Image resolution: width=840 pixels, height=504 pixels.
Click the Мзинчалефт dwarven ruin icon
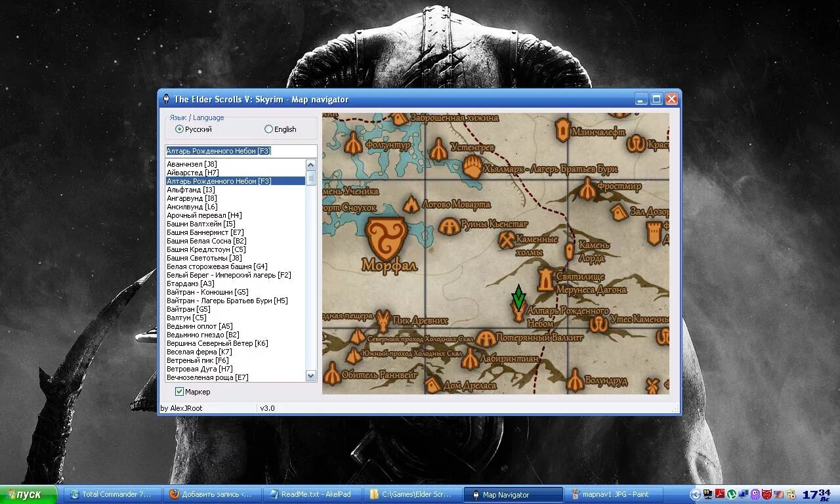[562, 130]
